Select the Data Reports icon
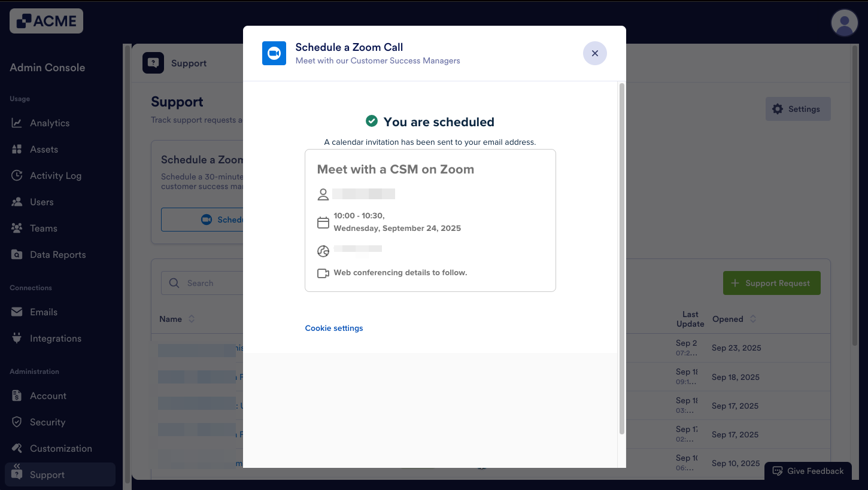The height and width of the screenshot is (490, 868). coord(18,254)
